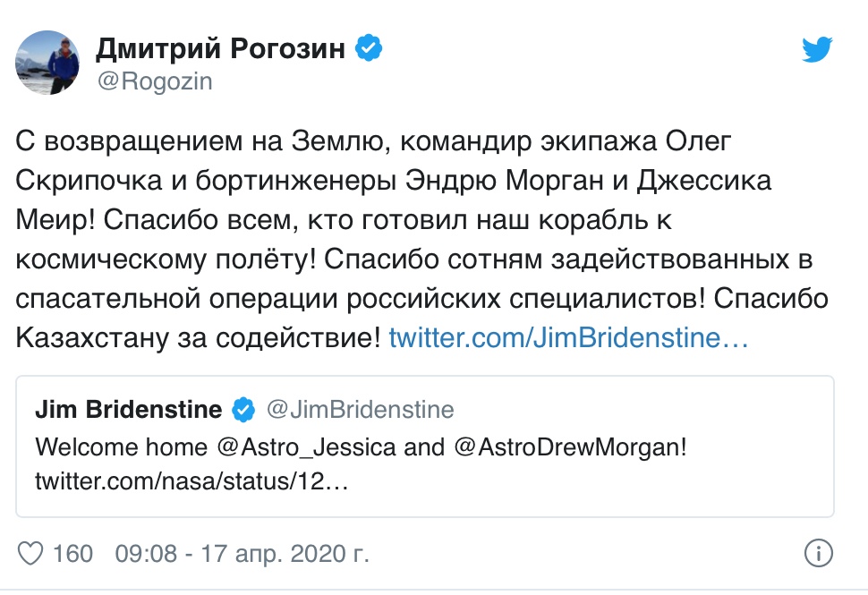
Task: Like the tweet with the heart icon
Action: [x=30, y=553]
